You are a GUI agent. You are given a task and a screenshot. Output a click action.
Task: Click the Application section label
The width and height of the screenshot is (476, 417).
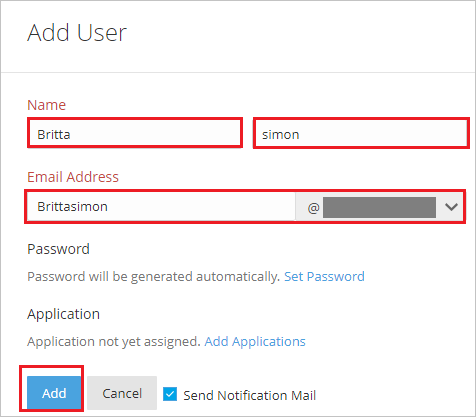tap(63, 314)
